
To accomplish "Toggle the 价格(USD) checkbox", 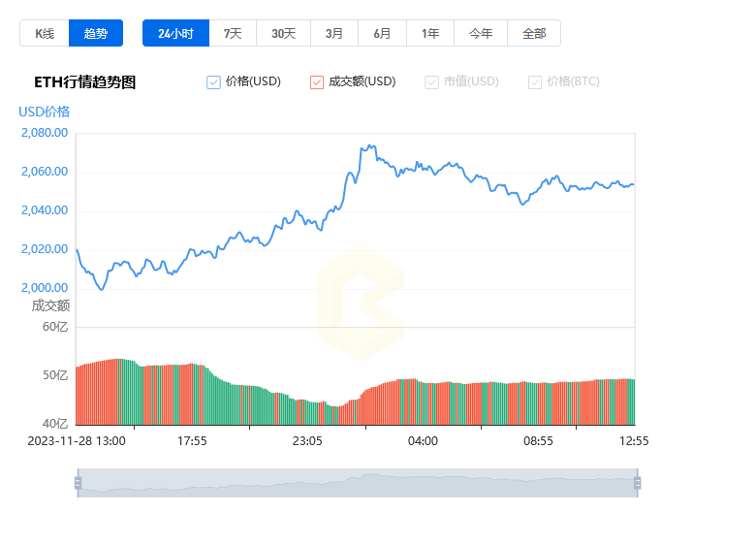I will 213,82.
